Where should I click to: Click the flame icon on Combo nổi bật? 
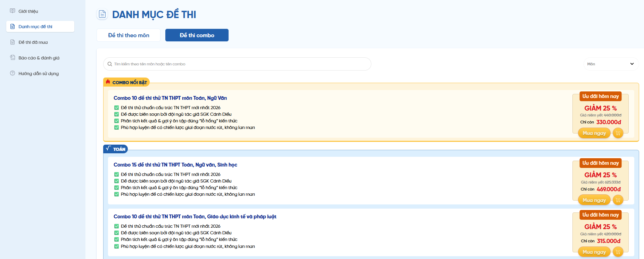pyautogui.click(x=108, y=82)
